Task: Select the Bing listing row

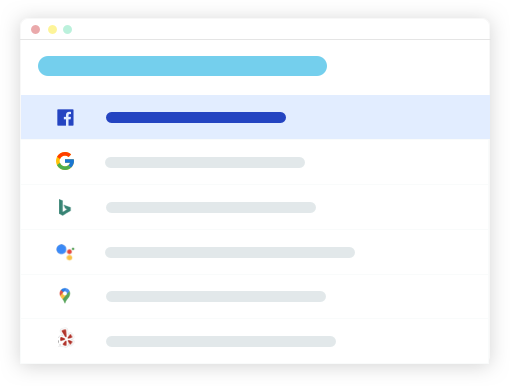Action: tap(255, 207)
